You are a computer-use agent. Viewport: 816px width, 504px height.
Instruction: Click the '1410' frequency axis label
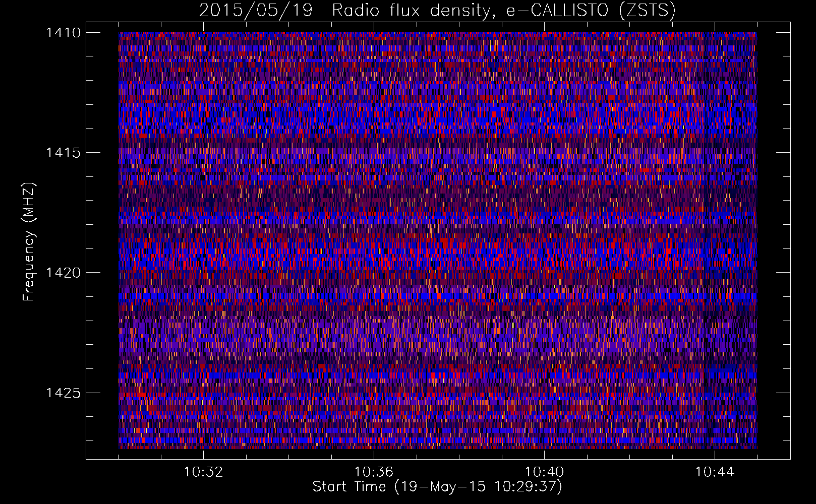[x=63, y=33]
